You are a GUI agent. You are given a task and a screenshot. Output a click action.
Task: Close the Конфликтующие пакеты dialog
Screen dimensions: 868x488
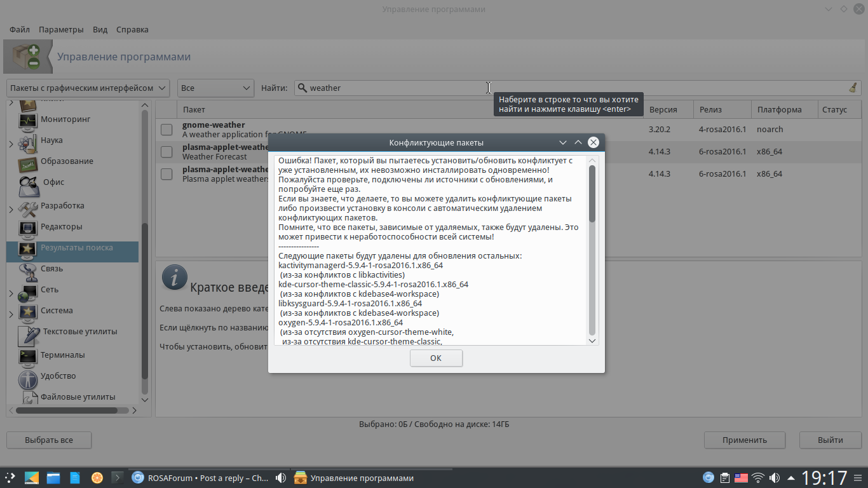(593, 142)
